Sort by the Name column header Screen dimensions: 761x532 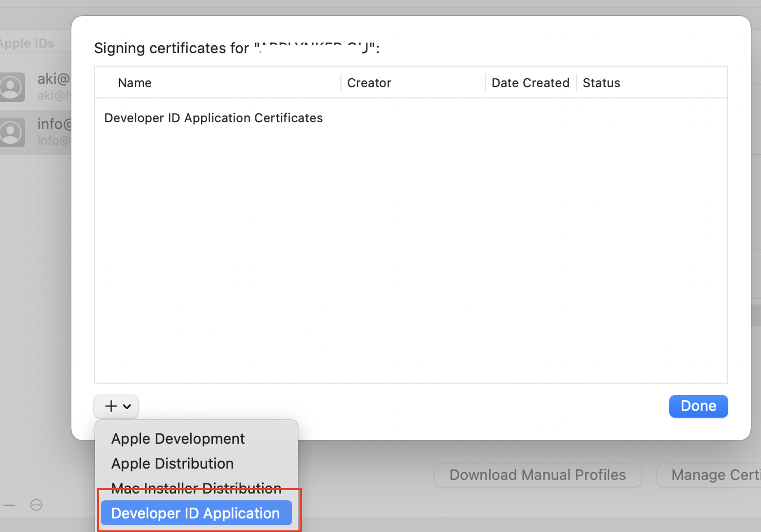(x=135, y=83)
